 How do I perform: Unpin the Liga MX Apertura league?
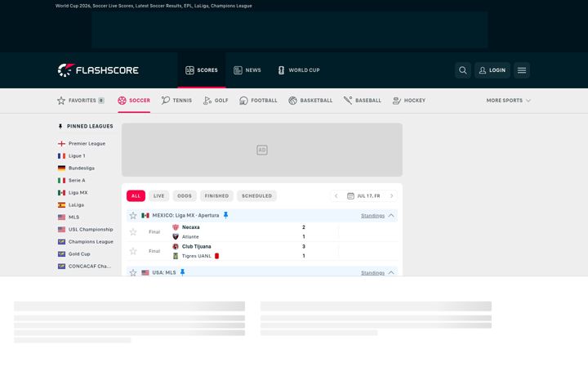pos(225,215)
